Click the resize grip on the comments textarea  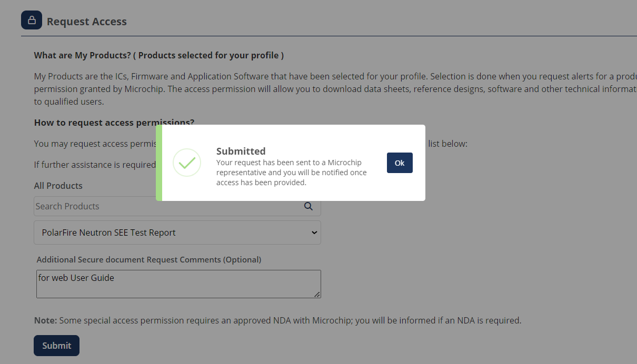click(x=318, y=296)
